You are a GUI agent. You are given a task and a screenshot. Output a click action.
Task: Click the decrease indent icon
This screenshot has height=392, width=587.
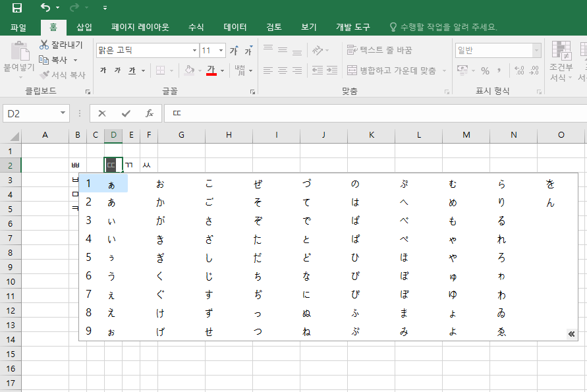point(318,70)
